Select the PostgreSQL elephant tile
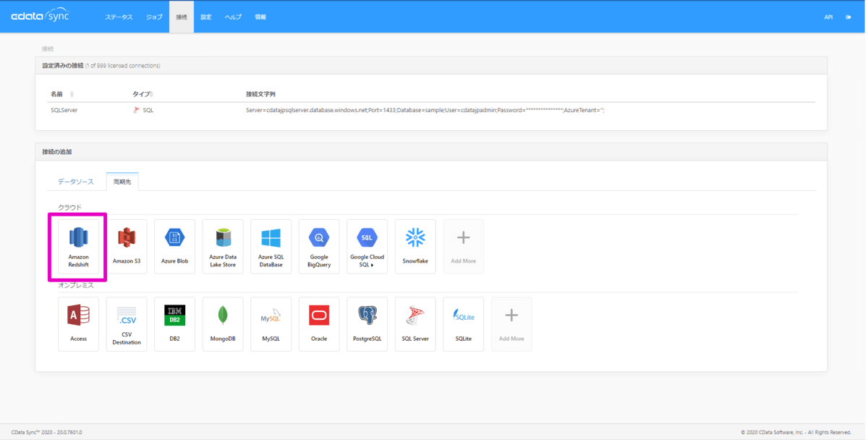Image resolution: width=868 pixels, height=440 pixels. coord(367,324)
